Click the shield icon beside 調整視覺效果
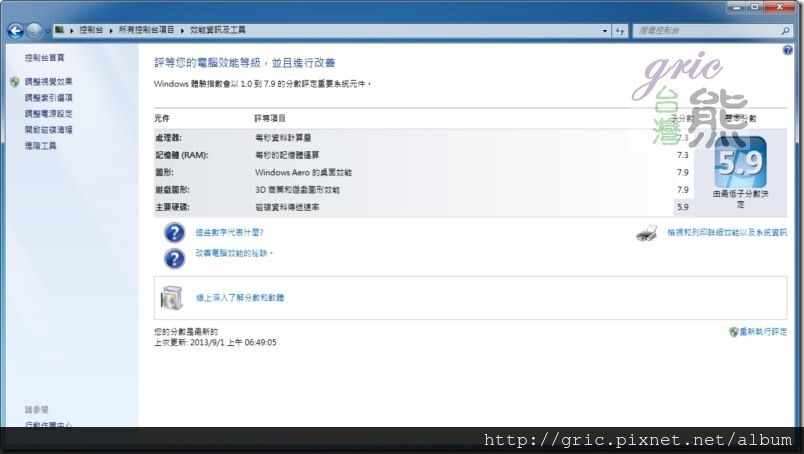This screenshot has width=804, height=454. click(15, 82)
